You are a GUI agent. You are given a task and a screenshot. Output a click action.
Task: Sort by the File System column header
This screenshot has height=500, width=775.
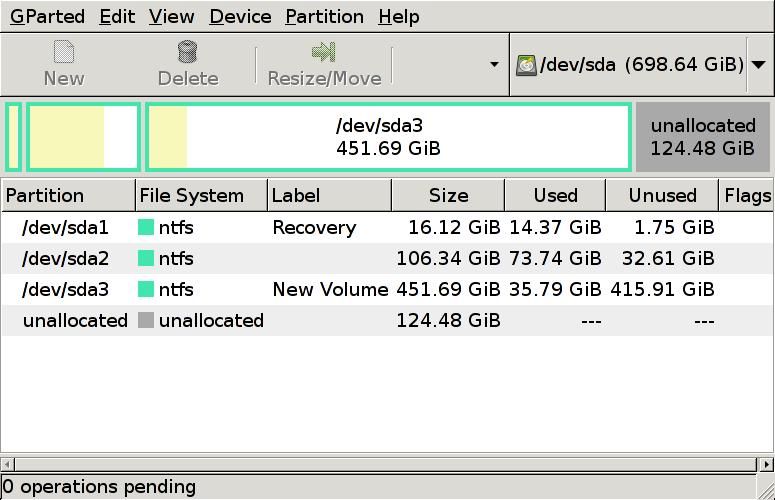(201, 195)
